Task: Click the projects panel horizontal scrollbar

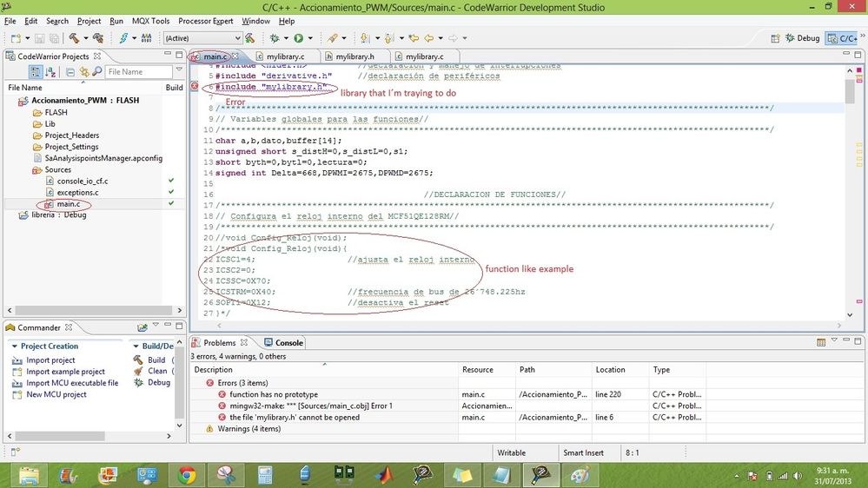Action: click(x=94, y=310)
